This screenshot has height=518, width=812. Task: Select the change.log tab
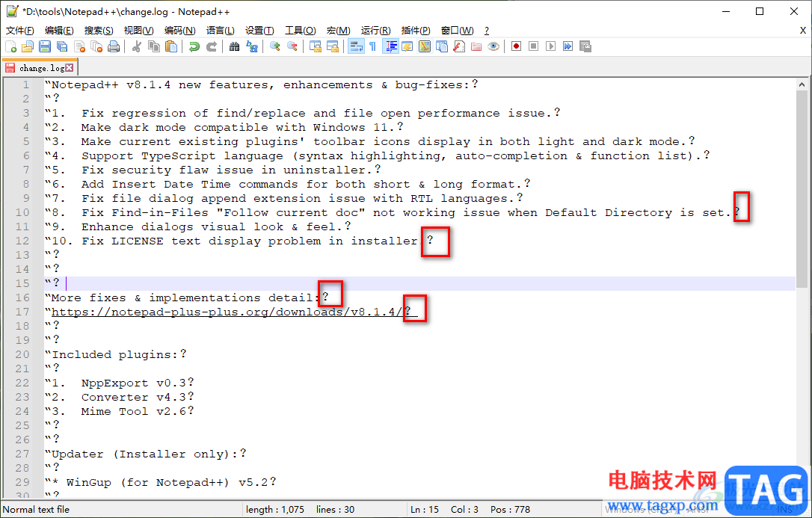pyautogui.click(x=41, y=68)
